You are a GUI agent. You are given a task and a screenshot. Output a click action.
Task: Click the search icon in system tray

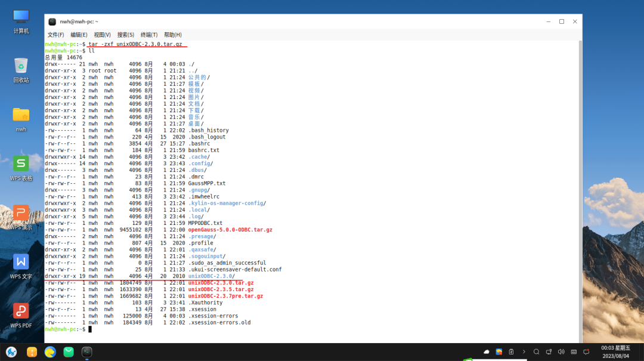[x=537, y=352]
